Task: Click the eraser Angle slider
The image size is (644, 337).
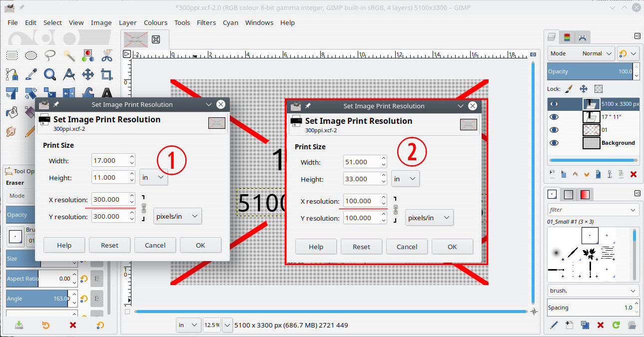Action: coord(38,299)
